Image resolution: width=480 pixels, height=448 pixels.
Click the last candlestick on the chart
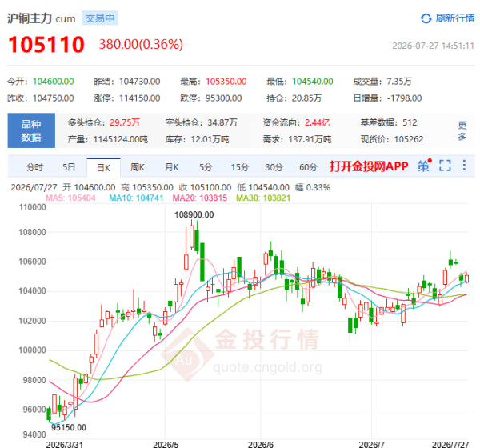pyautogui.click(x=467, y=278)
